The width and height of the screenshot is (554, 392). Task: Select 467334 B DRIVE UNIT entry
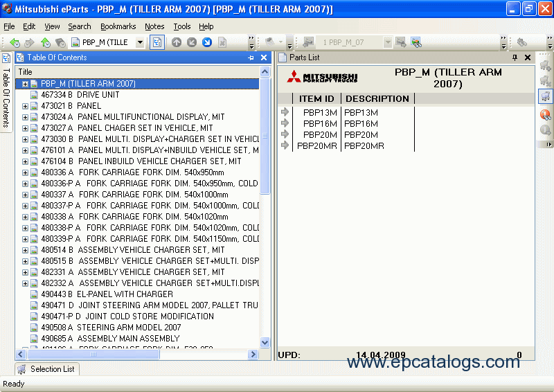pyautogui.click(x=80, y=95)
